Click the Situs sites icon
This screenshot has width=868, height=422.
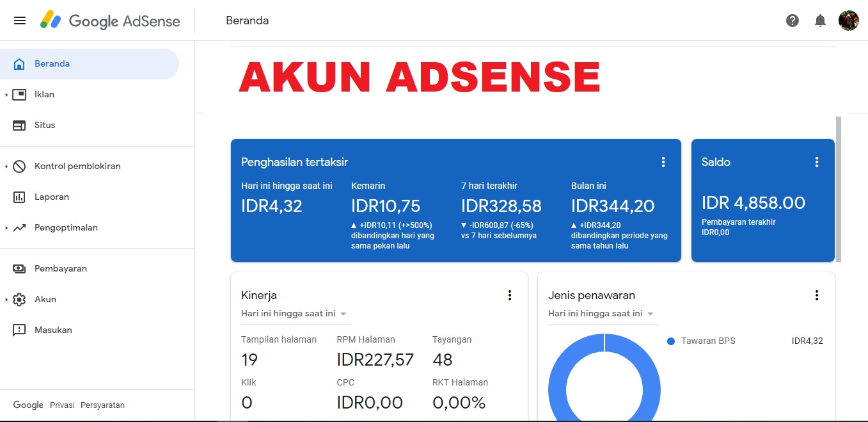click(19, 126)
